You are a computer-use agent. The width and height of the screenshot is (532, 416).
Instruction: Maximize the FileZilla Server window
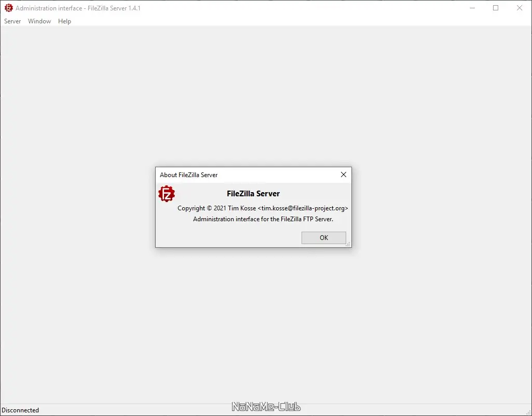(x=496, y=8)
